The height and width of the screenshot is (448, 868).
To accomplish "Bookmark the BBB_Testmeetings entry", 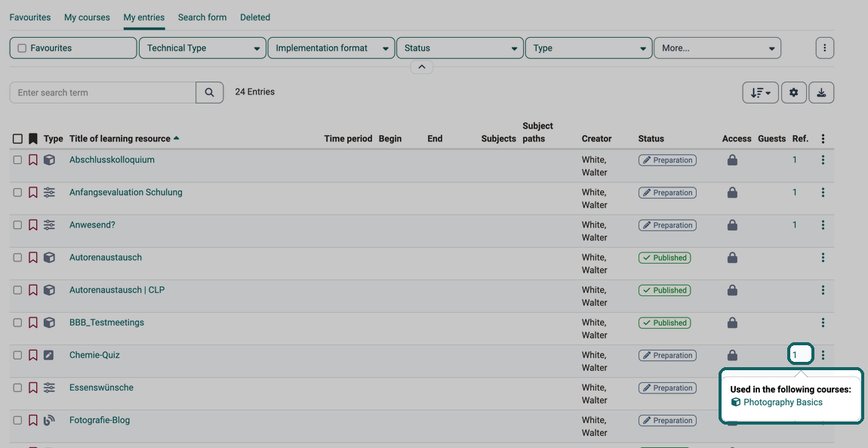I will tap(32, 323).
